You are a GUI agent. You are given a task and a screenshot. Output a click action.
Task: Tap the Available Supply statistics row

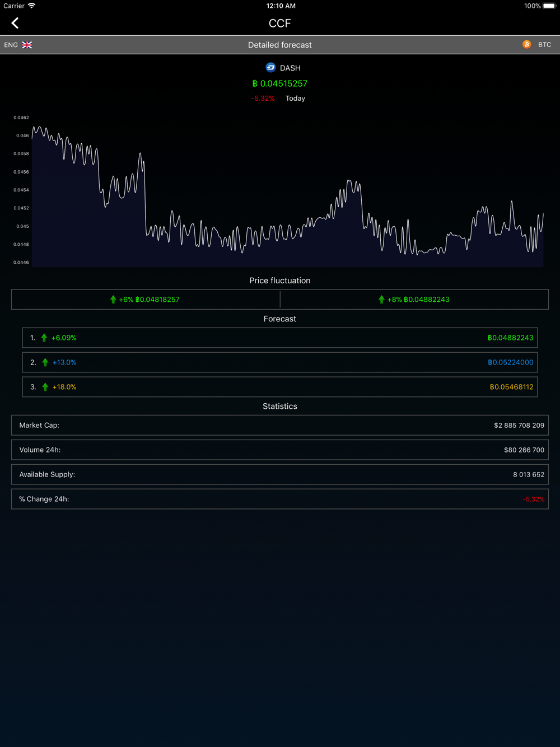click(x=280, y=474)
